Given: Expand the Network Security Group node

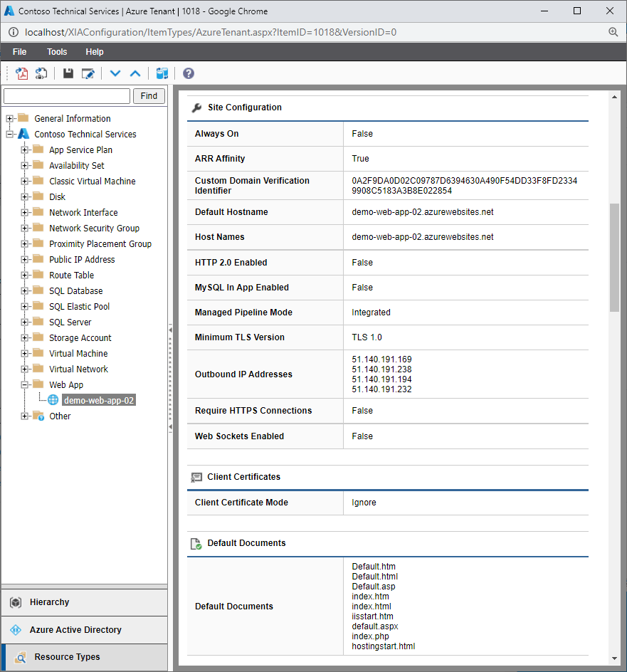Looking at the screenshot, I should pyautogui.click(x=24, y=229).
